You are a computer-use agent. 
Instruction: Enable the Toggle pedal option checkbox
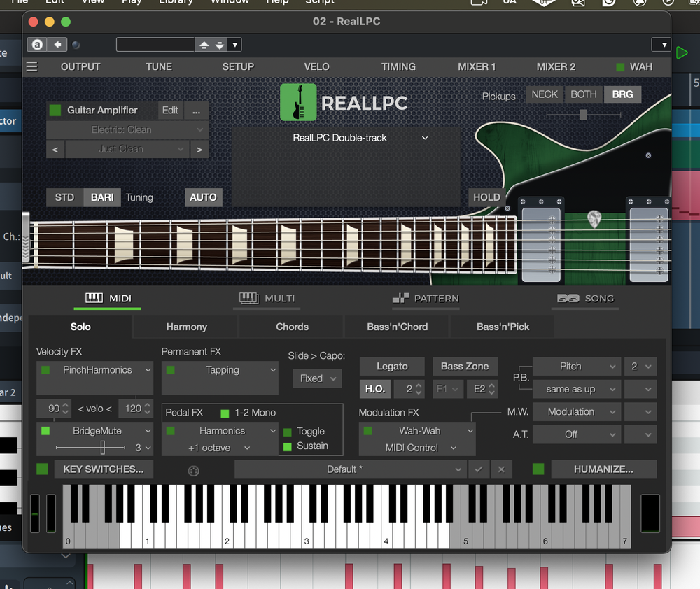[x=288, y=432]
